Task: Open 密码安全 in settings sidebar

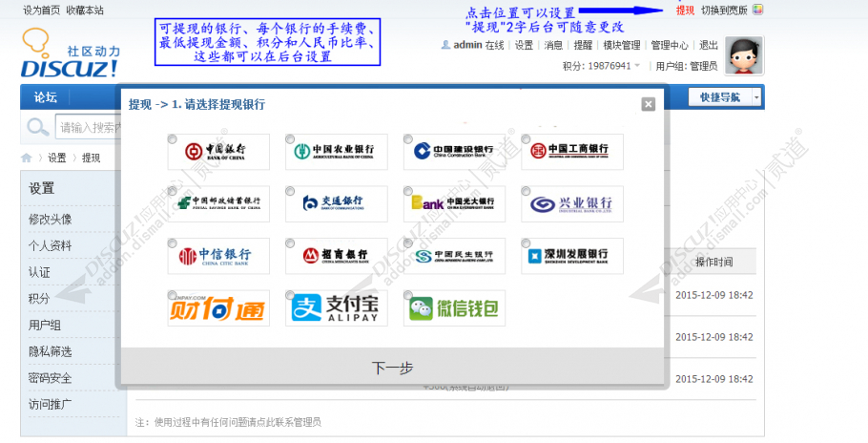Action: pos(51,378)
